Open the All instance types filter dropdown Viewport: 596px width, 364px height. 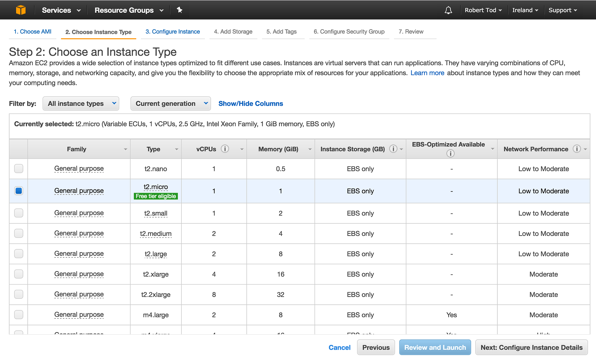coord(81,104)
